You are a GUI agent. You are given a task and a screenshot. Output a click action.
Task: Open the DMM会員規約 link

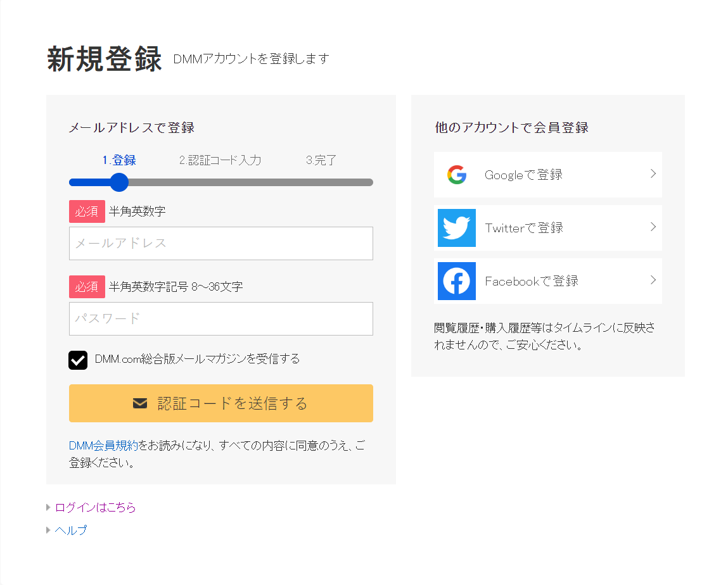click(103, 446)
